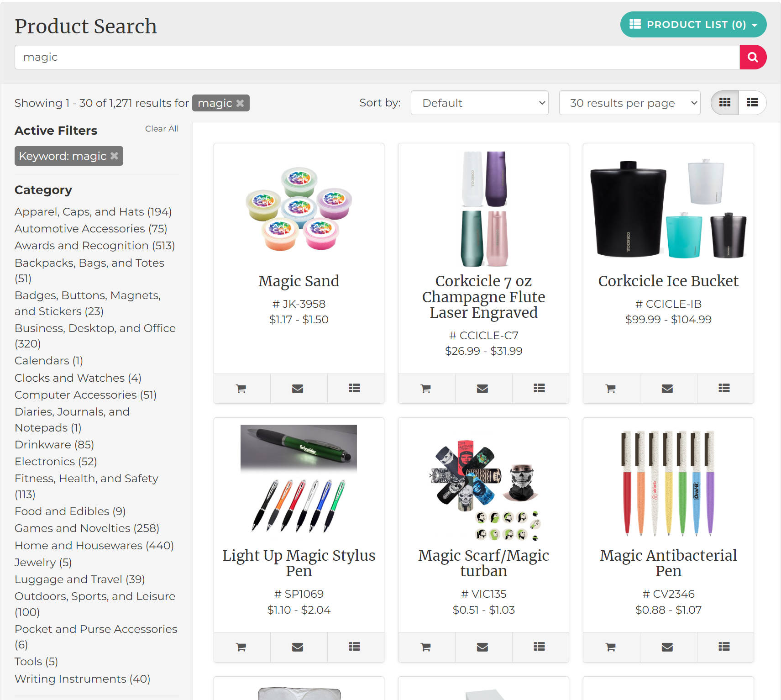Image resolution: width=781 pixels, height=700 pixels.
Task: Add Light Up Magic Stylus Pen to cart
Action: point(241,647)
